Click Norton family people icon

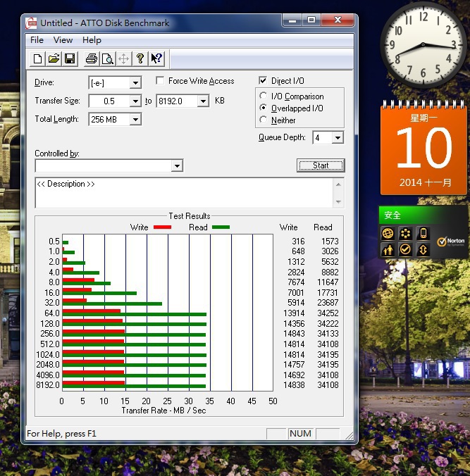388,250
